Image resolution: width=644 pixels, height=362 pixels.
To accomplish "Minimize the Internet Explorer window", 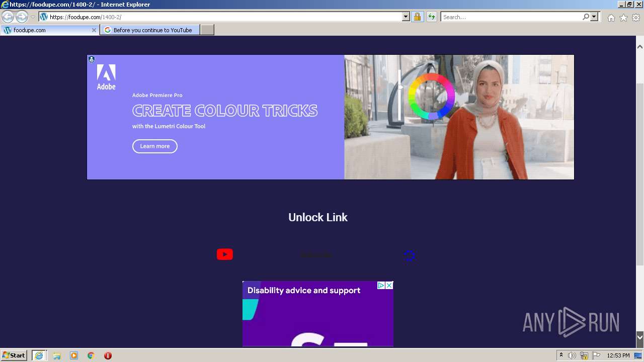I will coord(621,4).
